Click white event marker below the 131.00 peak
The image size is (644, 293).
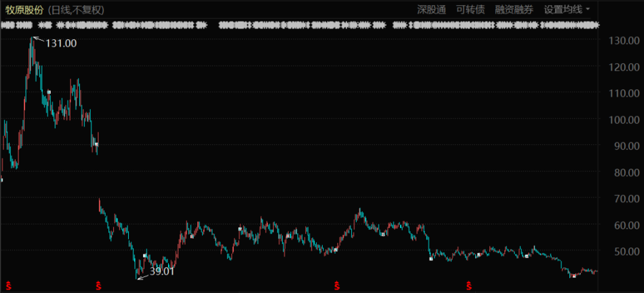pyautogui.click(x=49, y=92)
